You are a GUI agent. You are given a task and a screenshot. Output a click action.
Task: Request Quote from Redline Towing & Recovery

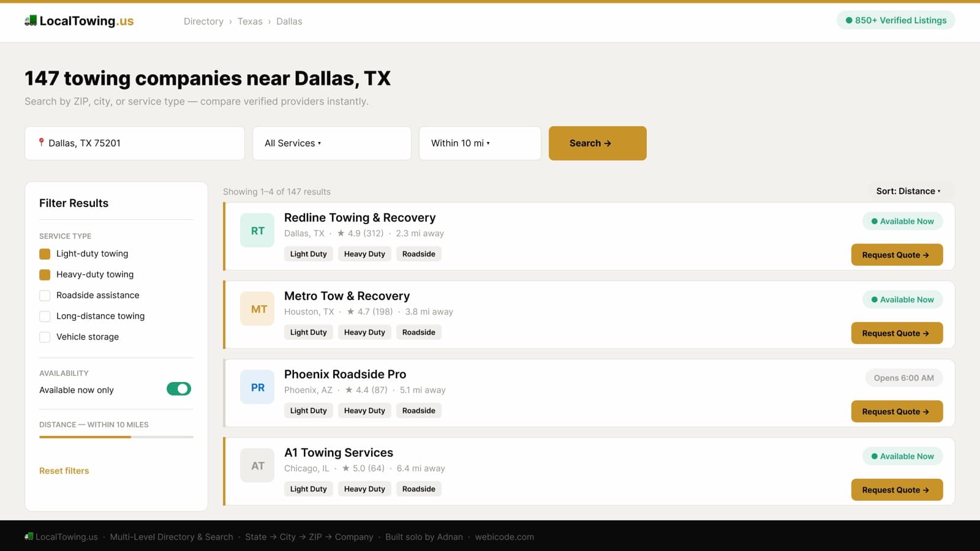(897, 255)
